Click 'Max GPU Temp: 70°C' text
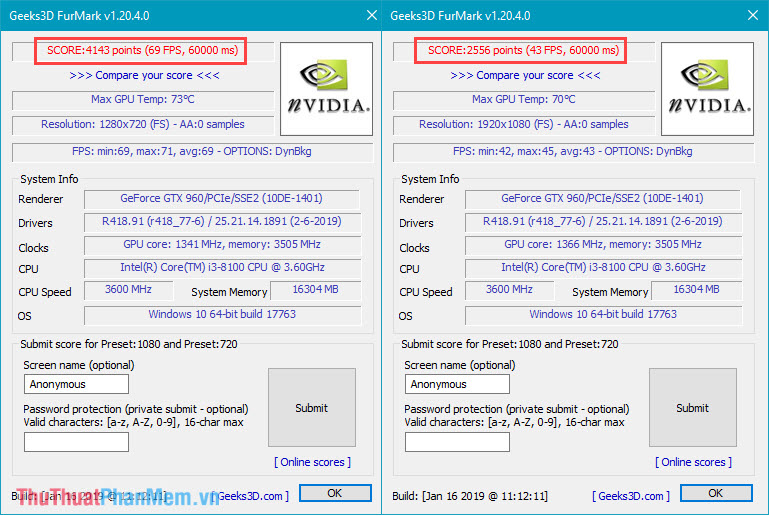 click(x=524, y=100)
